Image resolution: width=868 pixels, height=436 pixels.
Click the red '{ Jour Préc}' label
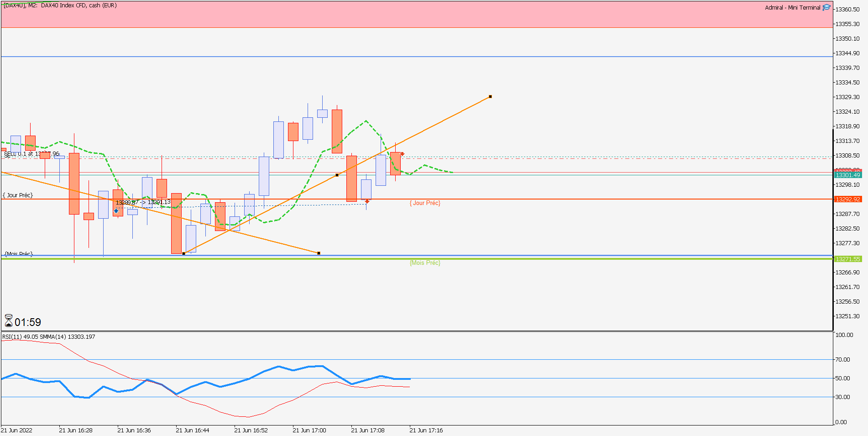click(425, 203)
